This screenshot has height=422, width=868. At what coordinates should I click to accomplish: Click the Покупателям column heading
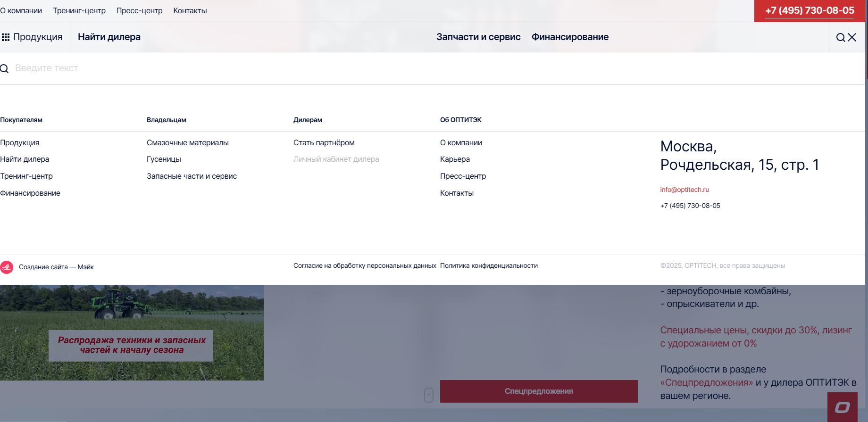pyautogui.click(x=21, y=120)
